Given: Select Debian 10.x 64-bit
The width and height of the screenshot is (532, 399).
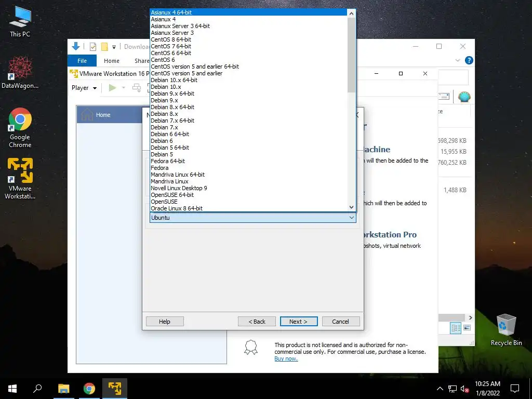Looking at the screenshot, I should coord(248,80).
